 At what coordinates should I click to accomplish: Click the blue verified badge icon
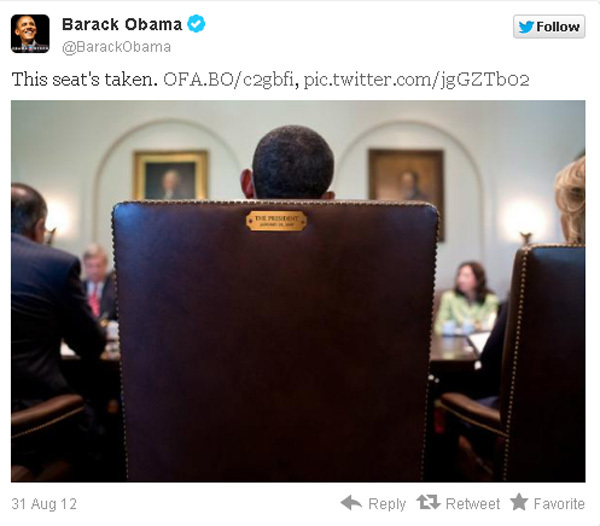196,24
